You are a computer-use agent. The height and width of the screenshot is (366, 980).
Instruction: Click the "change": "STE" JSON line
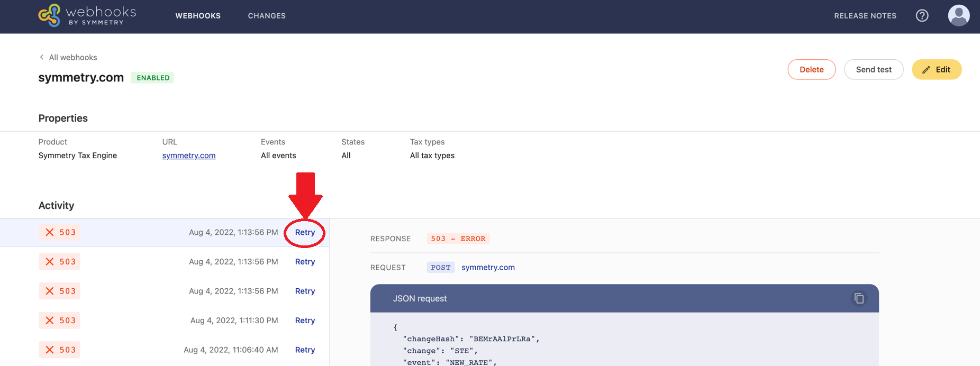point(440,351)
